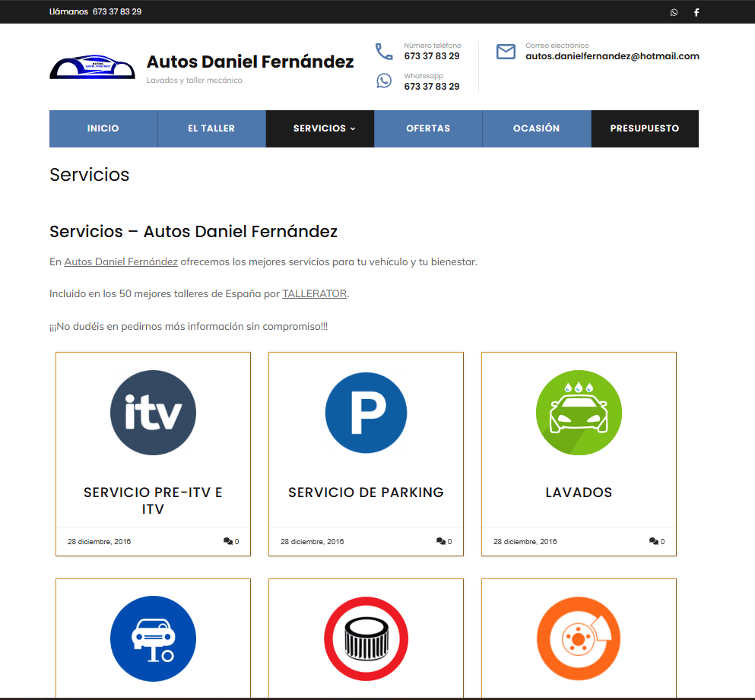Navigate to the Ofertas menu item

428,128
